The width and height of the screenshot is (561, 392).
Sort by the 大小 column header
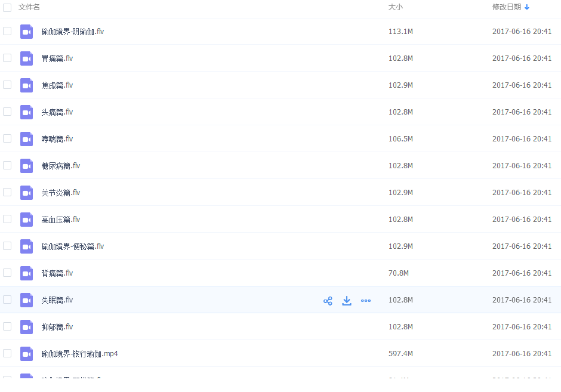(395, 7)
